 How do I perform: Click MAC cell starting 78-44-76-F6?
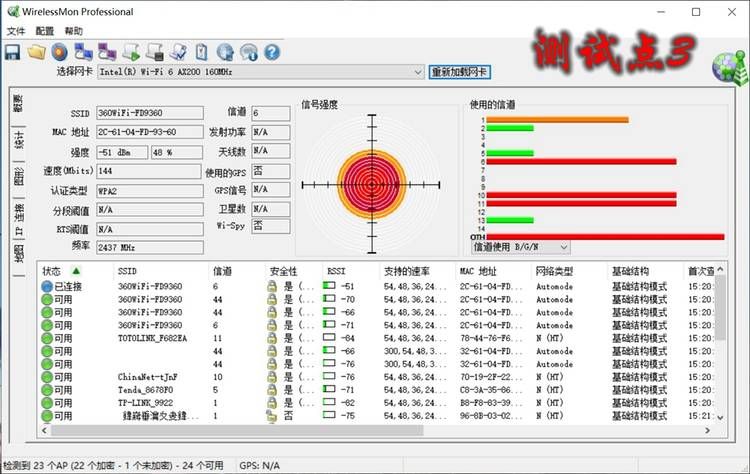(491, 338)
